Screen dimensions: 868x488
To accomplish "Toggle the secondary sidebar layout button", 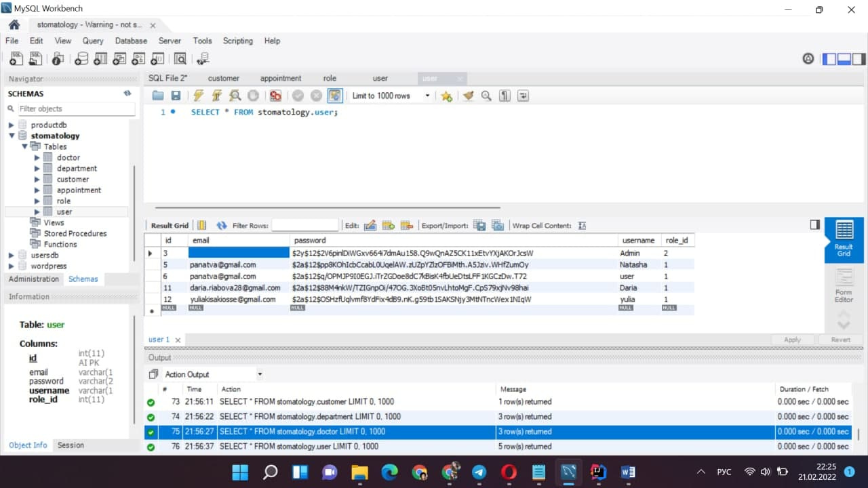I will click(859, 59).
